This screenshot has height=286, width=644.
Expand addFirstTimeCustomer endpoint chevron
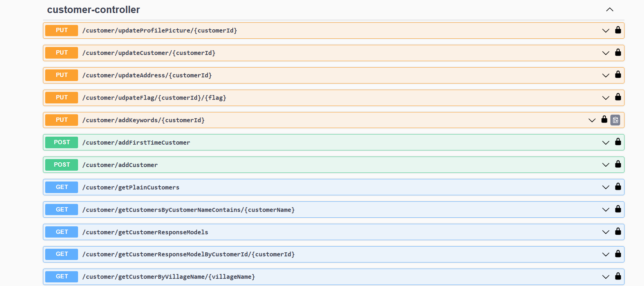click(x=606, y=143)
